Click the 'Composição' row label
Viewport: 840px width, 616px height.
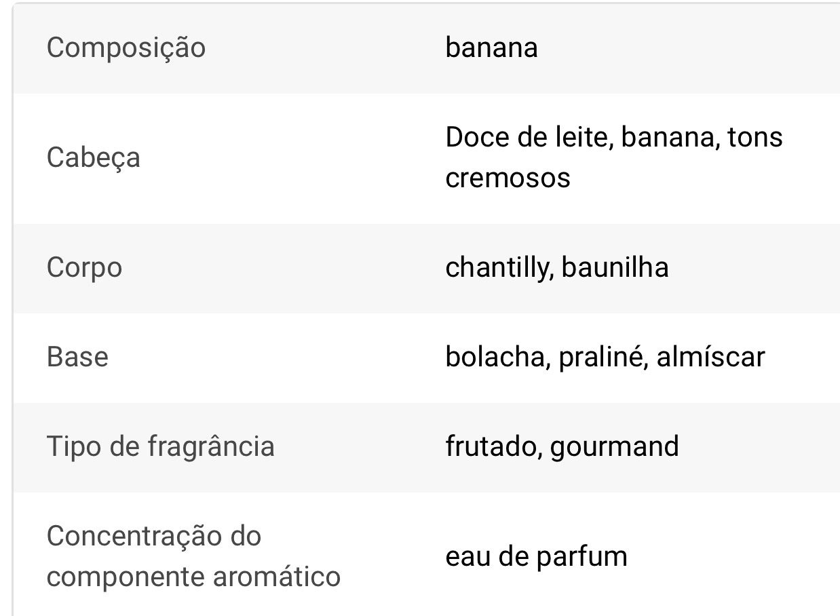pyautogui.click(x=126, y=49)
